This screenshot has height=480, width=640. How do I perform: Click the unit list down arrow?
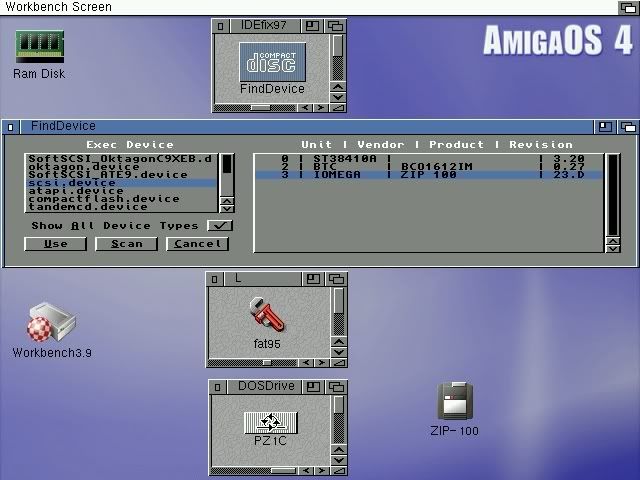613,249
